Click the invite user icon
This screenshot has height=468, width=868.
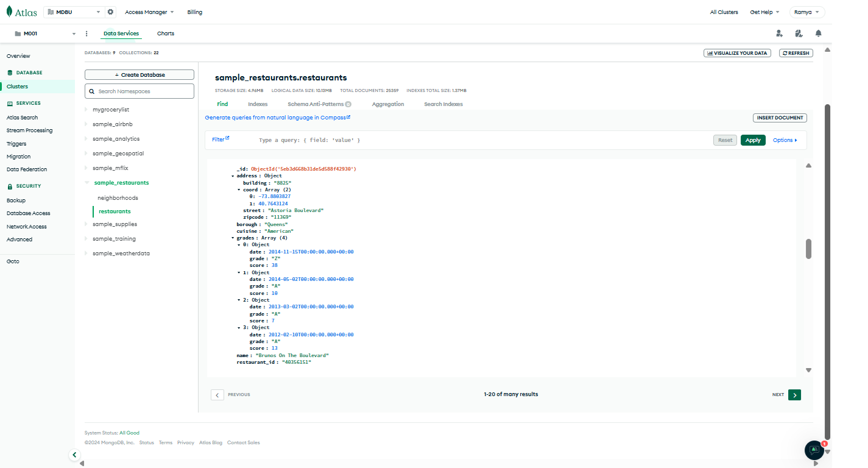coord(779,34)
